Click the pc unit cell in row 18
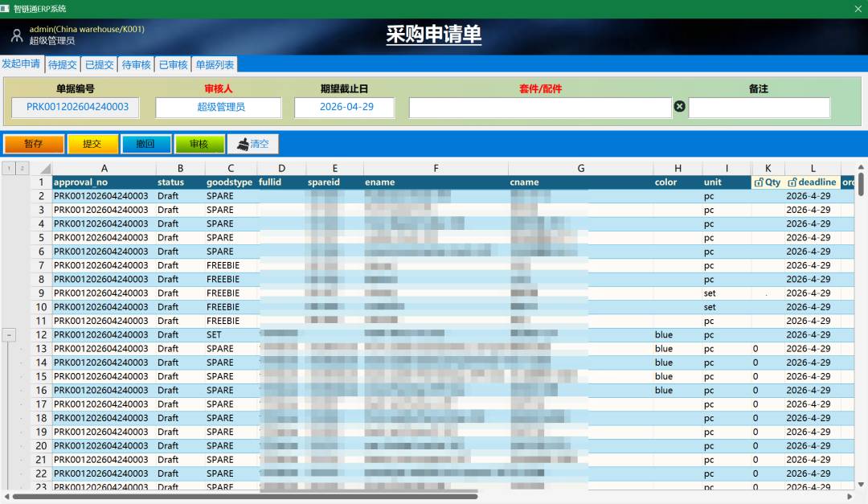The height and width of the screenshot is (504, 868). coord(727,418)
